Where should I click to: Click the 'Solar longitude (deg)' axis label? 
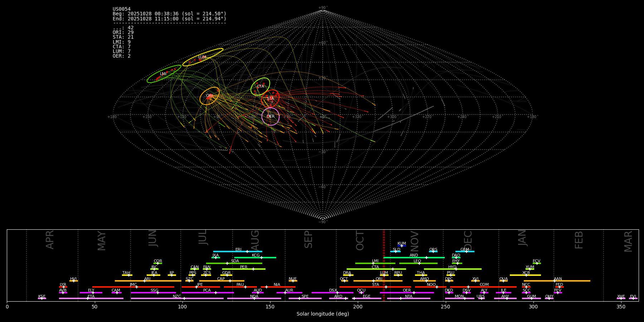point(323,314)
